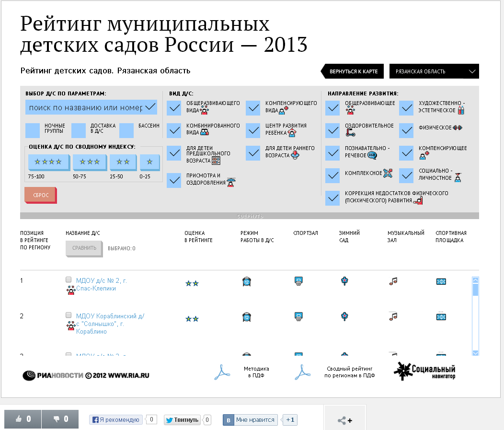The height and width of the screenshot is (430, 504).
Task: Uncheck Общеразвивающее development direction
Action: coord(332,108)
